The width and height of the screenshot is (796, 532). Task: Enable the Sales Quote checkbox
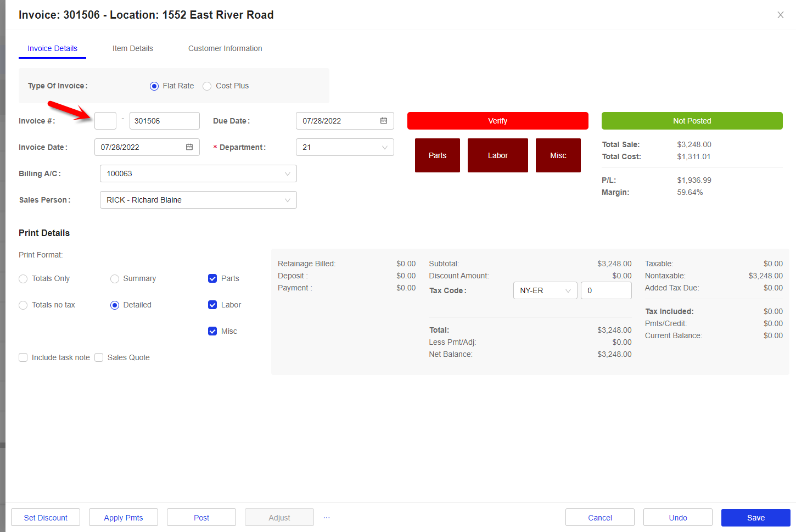[x=99, y=357]
